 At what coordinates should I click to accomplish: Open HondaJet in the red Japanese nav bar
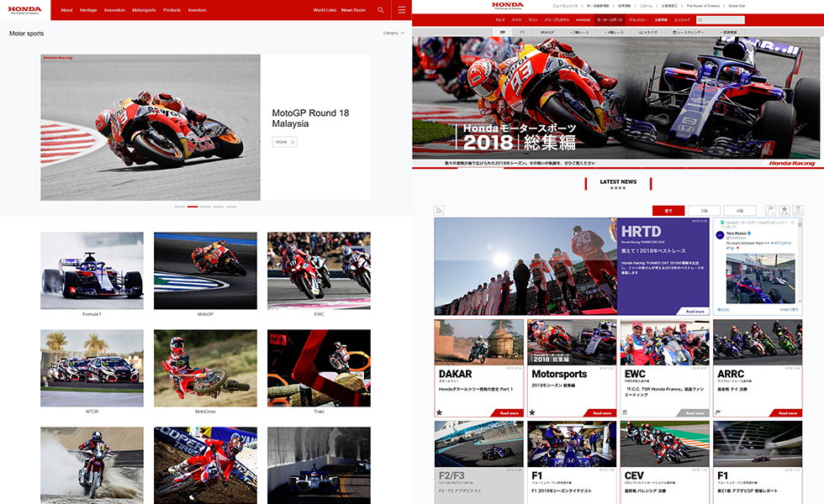[583, 20]
